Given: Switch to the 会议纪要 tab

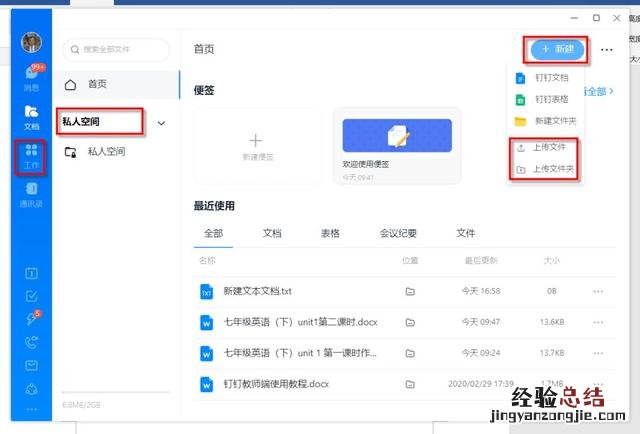Looking at the screenshot, I should click(398, 233).
